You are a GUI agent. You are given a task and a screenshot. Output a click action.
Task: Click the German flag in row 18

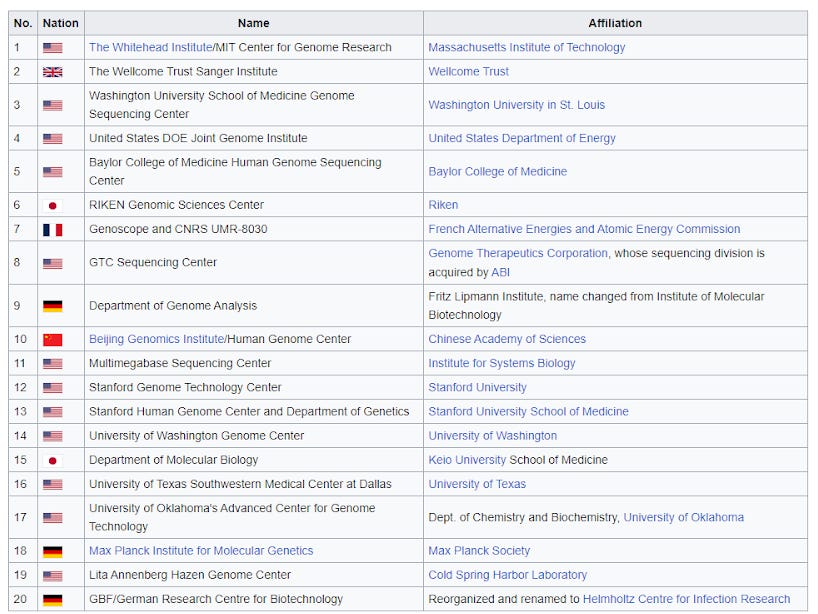52,551
